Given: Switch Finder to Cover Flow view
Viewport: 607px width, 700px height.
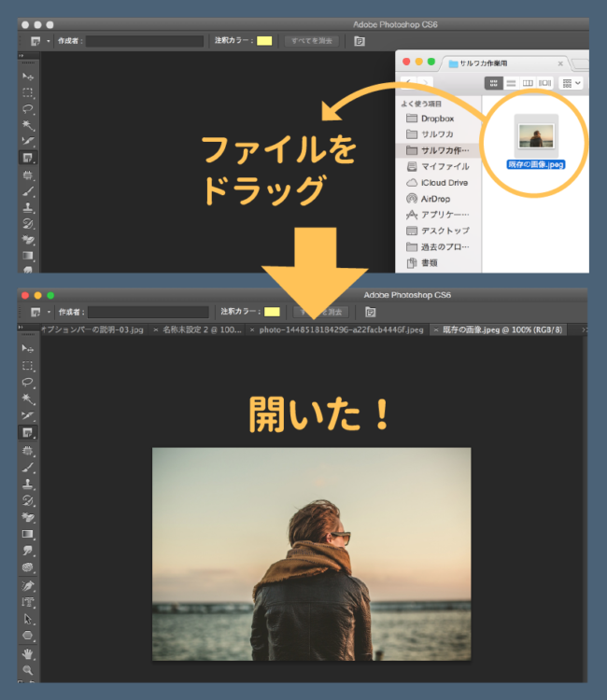Looking at the screenshot, I should click(544, 83).
